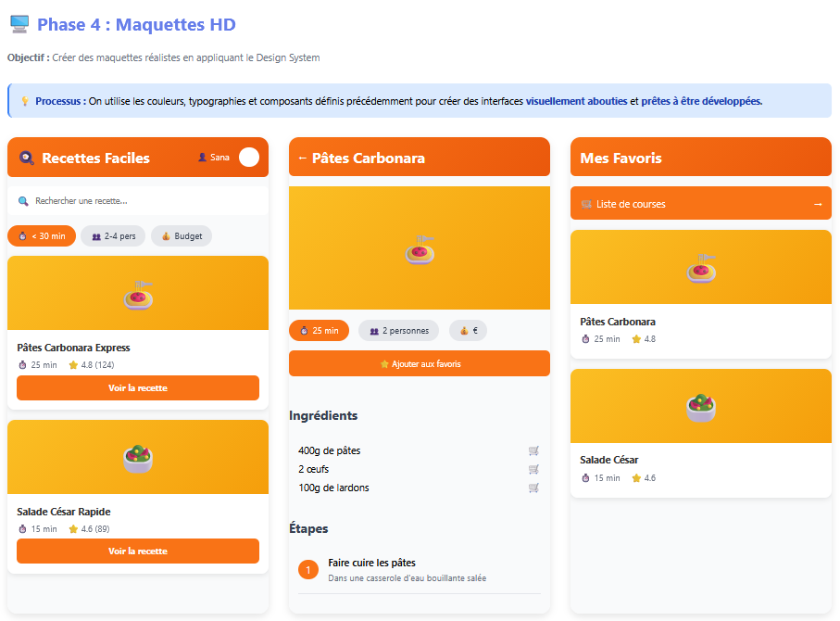Click the magnifier icon in the search bar
Viewport: 840px width, 621px height.
23,201
